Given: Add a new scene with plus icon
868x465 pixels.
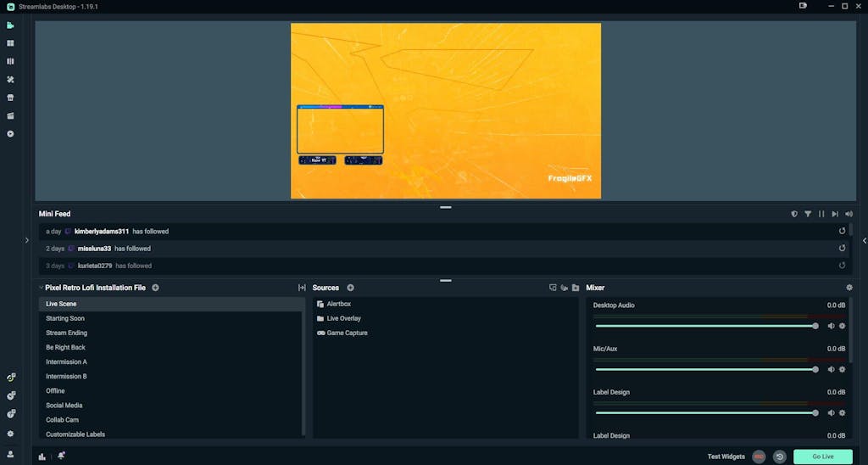Looking at the screenshot, I should coord(155,288).
